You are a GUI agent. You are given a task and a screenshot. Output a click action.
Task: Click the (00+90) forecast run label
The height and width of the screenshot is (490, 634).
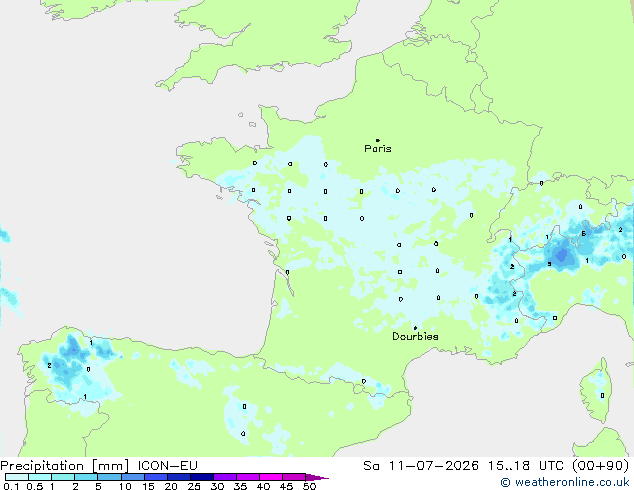600,466
